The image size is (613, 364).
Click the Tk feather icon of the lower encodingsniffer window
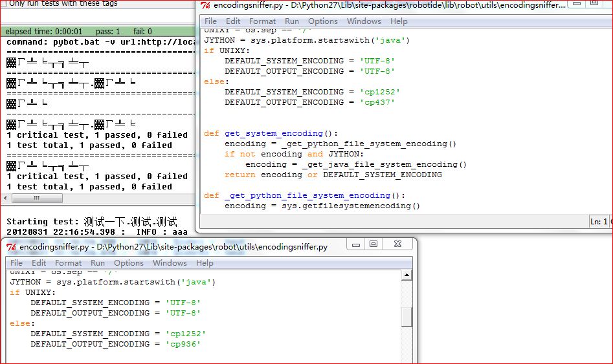pos(12,247)
